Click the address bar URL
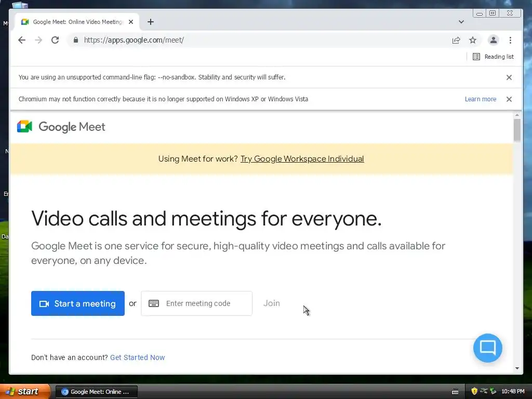 pyautogui.click(x=134, y=40)
